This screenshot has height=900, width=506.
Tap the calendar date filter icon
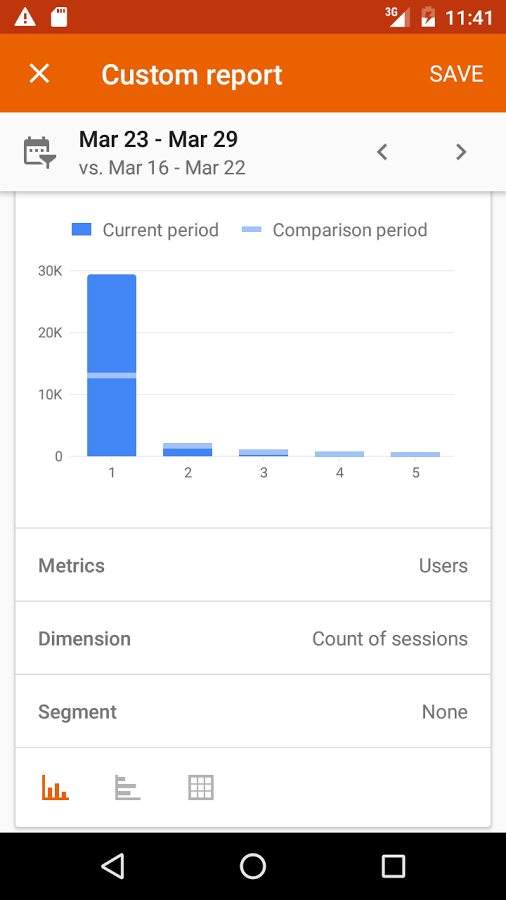point(40,152)
